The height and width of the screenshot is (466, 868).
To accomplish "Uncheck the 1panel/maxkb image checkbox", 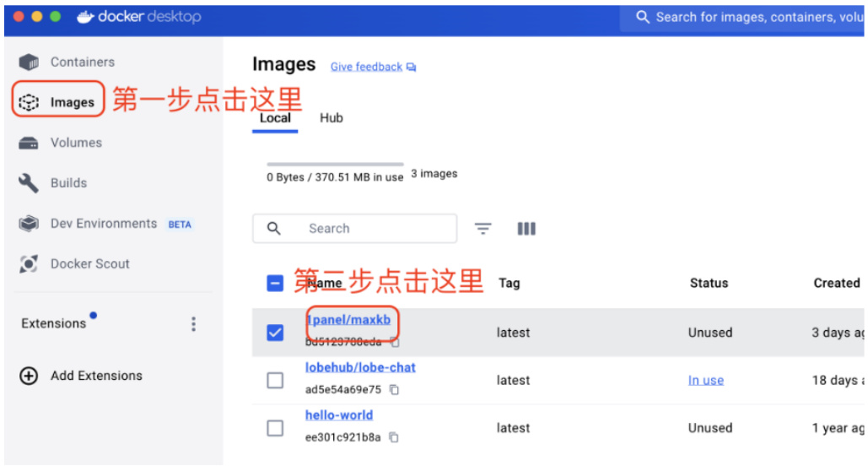I will [275, 333].
